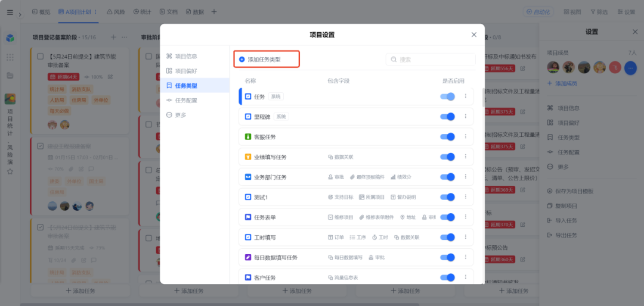Open 项目信息 in dialog sidebar
Image resolution: width=644 pixels, height=306 pixels.
[181, 56]
